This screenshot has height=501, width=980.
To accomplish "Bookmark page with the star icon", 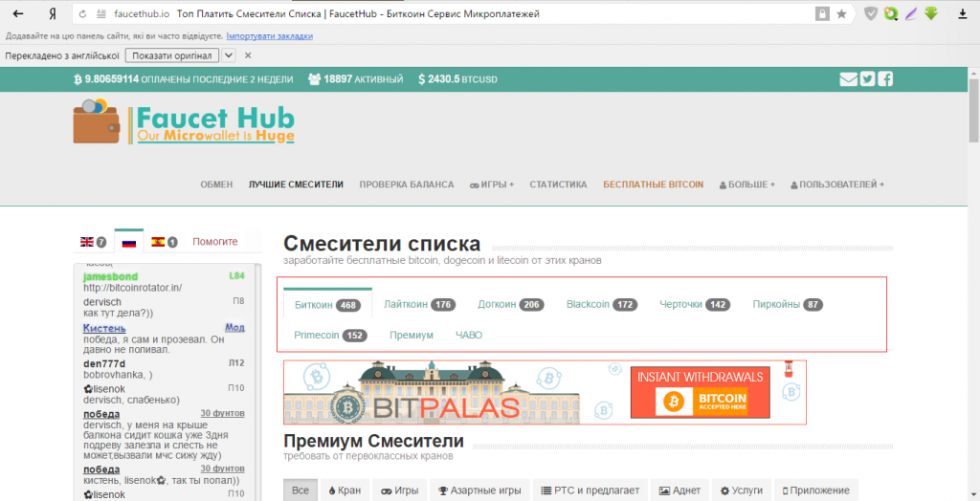I will [841, 14].
